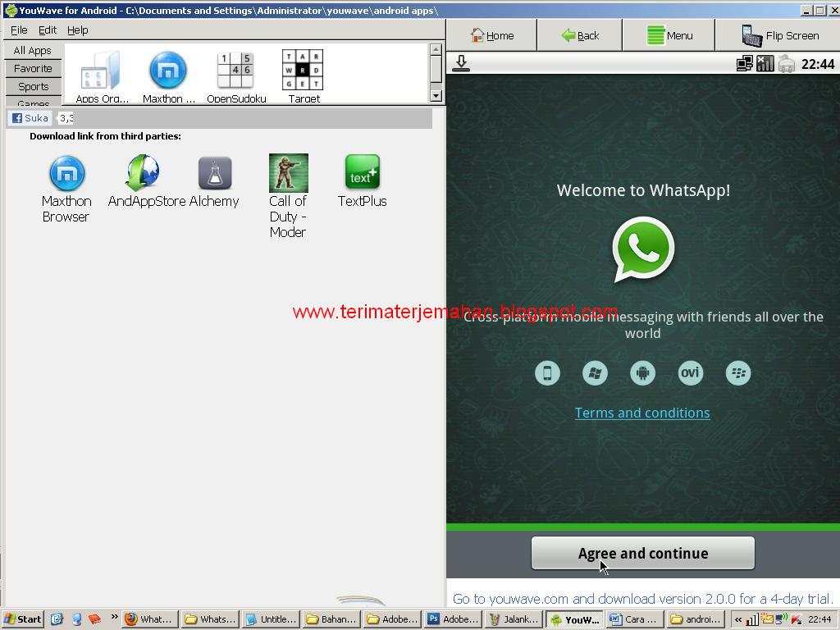This screenshot has height=630, width=840.
Task: Select the All Apps category tab
Action: (x=33, y=50)
